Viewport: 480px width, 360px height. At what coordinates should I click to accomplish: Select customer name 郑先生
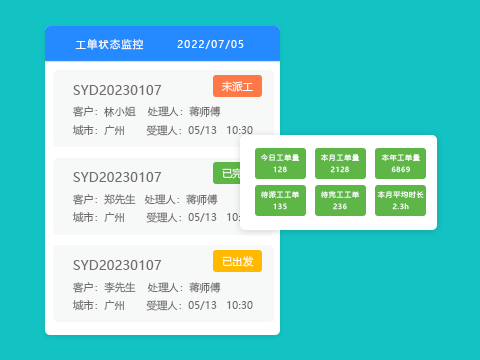pyautogui.click(x=120, y=200)
